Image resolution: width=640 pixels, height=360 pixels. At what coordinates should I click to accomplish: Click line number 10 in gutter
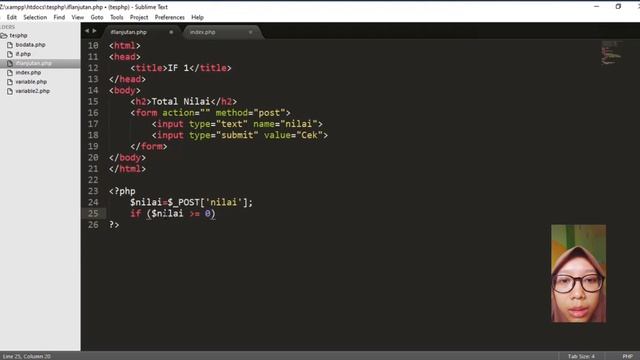point(93,45)
